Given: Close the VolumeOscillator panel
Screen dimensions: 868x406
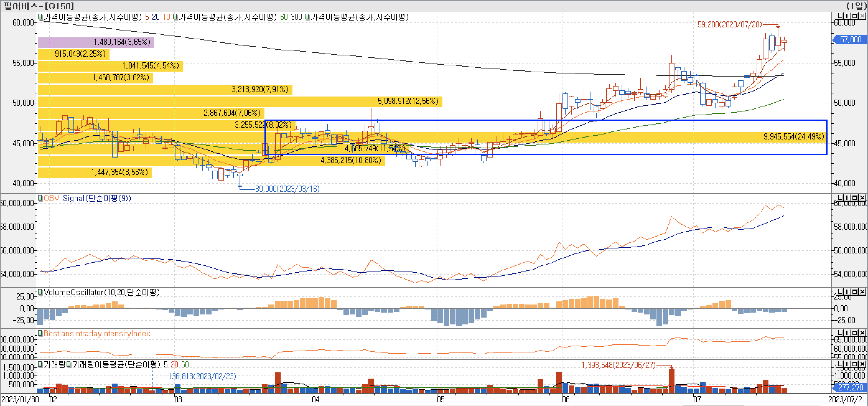Looking at the screenshot, I should click(x=862, y=292).
